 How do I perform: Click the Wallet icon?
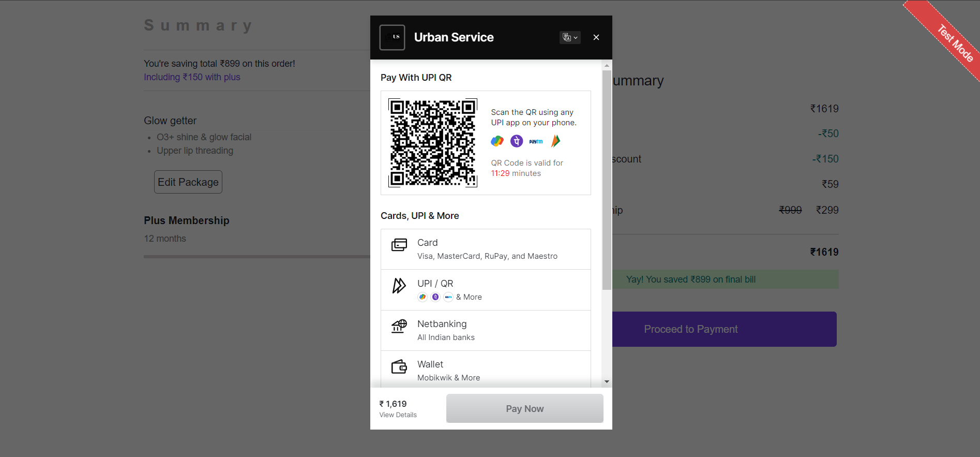pos(399,366)
